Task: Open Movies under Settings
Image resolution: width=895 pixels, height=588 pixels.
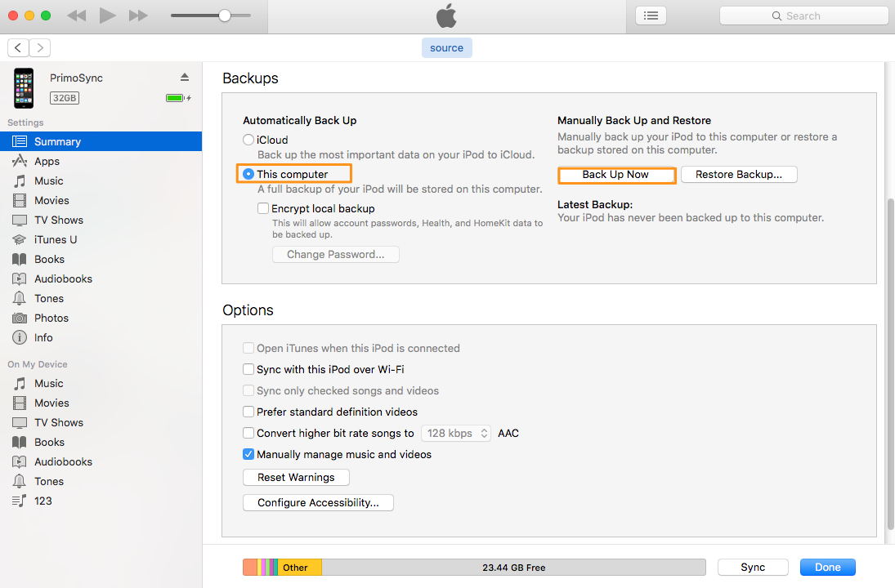Action: point(101,200)
